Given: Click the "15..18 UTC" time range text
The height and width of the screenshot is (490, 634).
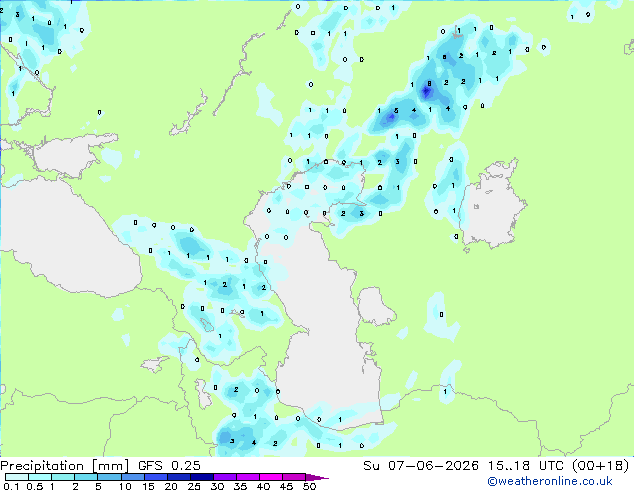Looking at the screenshot, I should pos(525,466).
